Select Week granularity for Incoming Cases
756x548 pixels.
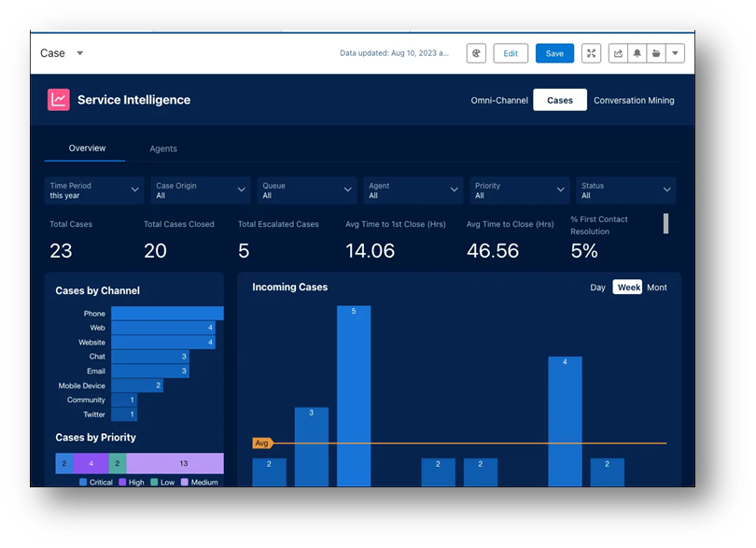[628, 288]
